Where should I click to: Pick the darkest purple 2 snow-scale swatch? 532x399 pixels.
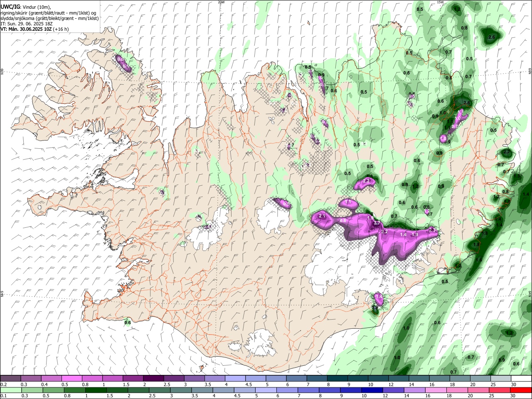(x=153, y=379)
